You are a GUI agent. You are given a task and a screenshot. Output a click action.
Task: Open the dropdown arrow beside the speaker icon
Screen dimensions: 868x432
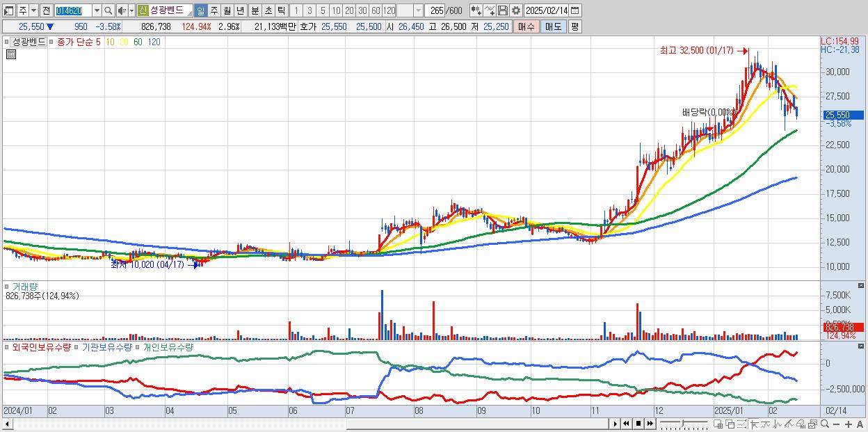(x=131, y=10)
